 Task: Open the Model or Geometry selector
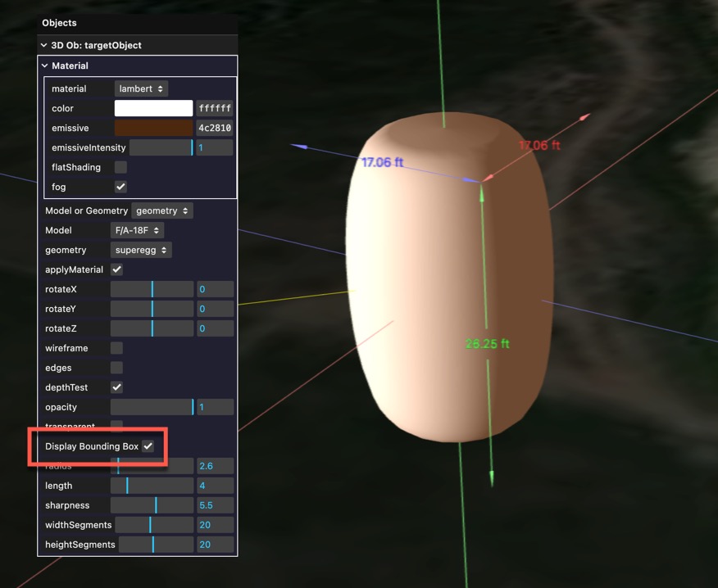161,210
